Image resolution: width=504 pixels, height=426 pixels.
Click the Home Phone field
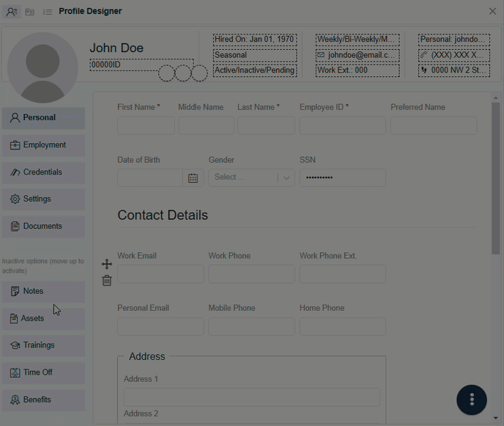coord(343,326)
